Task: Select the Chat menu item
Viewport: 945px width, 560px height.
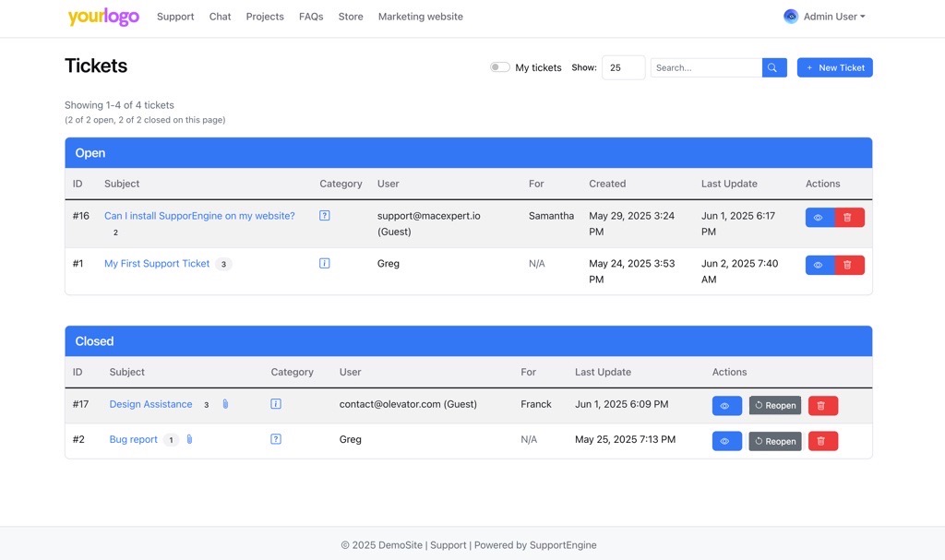Action: point(220,16)
